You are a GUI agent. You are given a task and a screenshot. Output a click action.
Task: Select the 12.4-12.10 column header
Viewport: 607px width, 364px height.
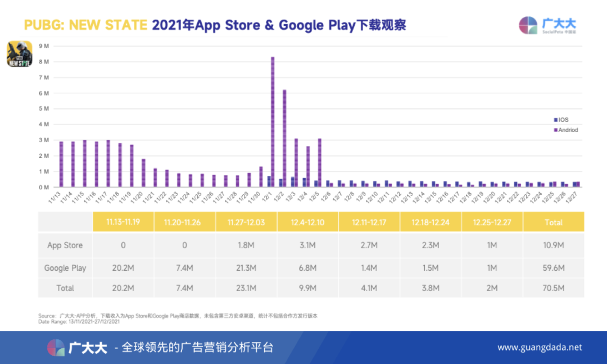[x=308, y=222]
